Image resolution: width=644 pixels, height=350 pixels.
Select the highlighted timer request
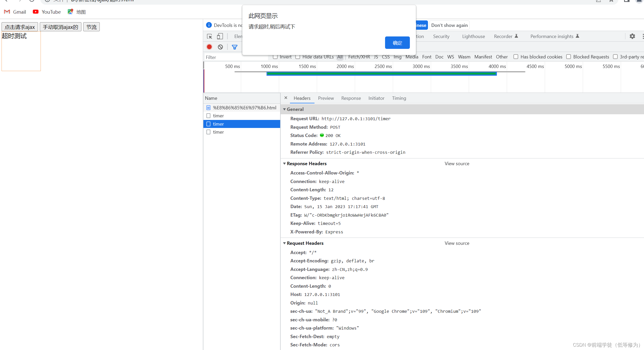(242, 124)
